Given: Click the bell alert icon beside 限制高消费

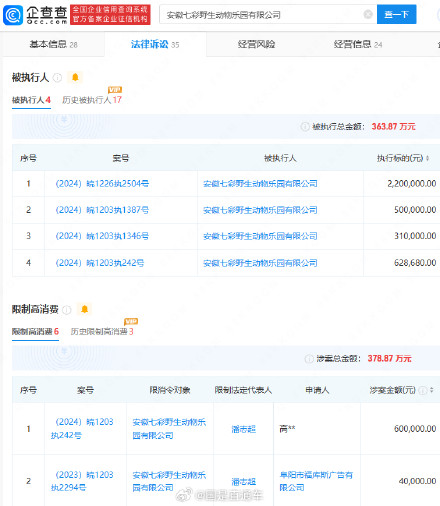Looking at the screenshot, I should (x=85, y=309).
